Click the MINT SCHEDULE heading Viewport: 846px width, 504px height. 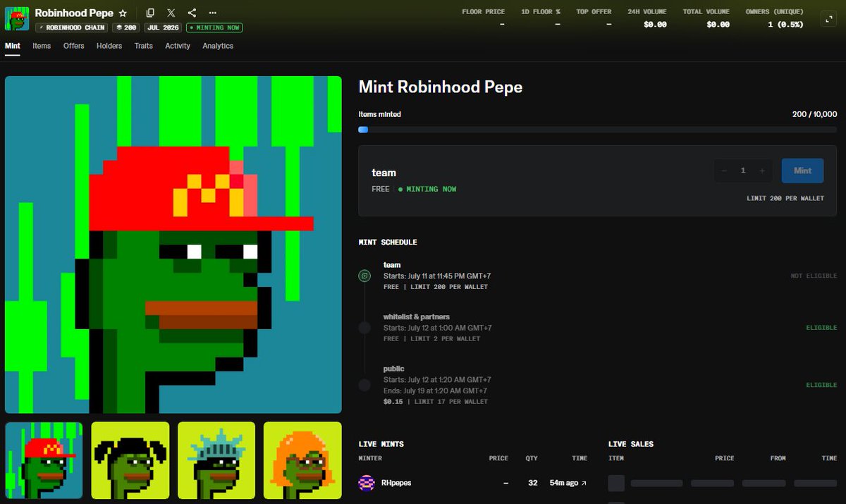[388, 242]
